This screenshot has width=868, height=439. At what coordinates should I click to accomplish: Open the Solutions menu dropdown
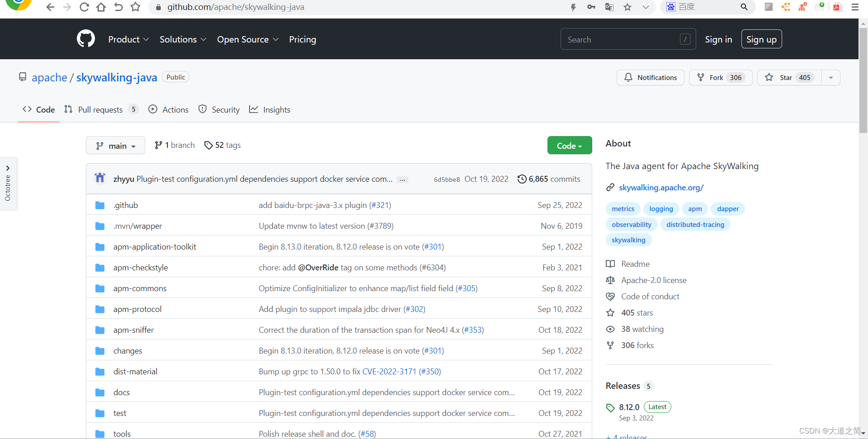(183, 39)
